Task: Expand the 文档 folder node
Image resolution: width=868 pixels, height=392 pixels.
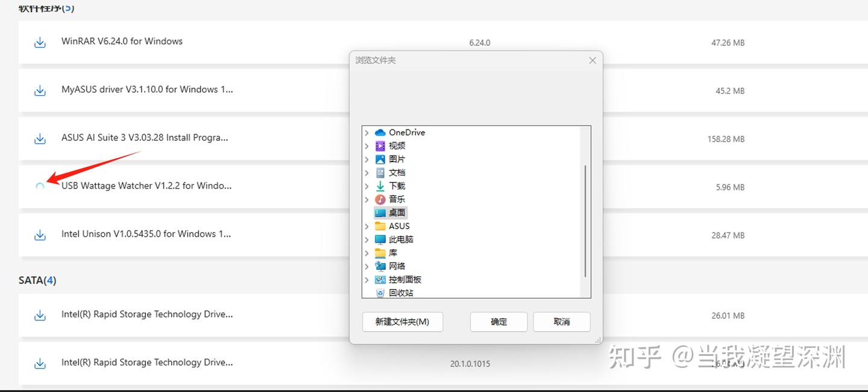Action: point(366,172)
